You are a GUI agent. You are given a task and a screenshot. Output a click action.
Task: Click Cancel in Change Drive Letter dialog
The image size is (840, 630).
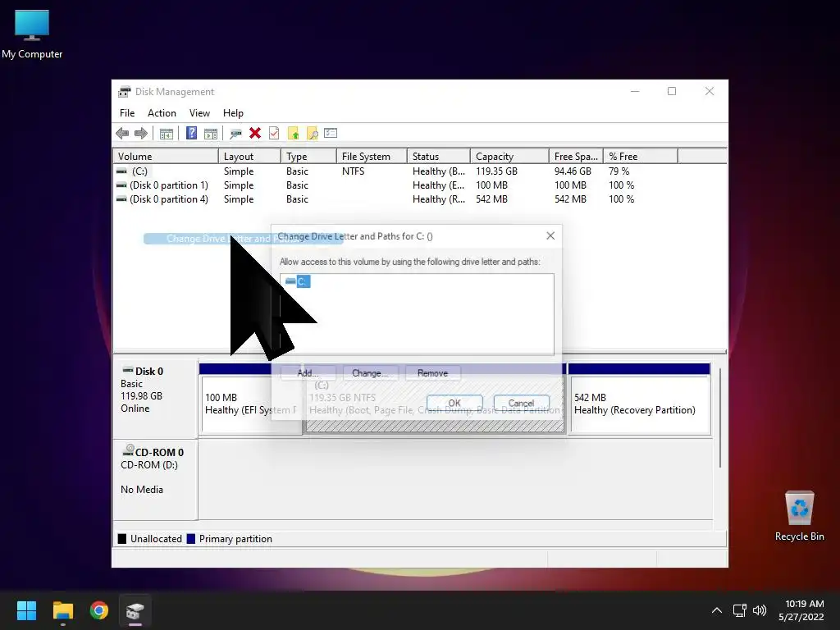(x=521, y=403)
